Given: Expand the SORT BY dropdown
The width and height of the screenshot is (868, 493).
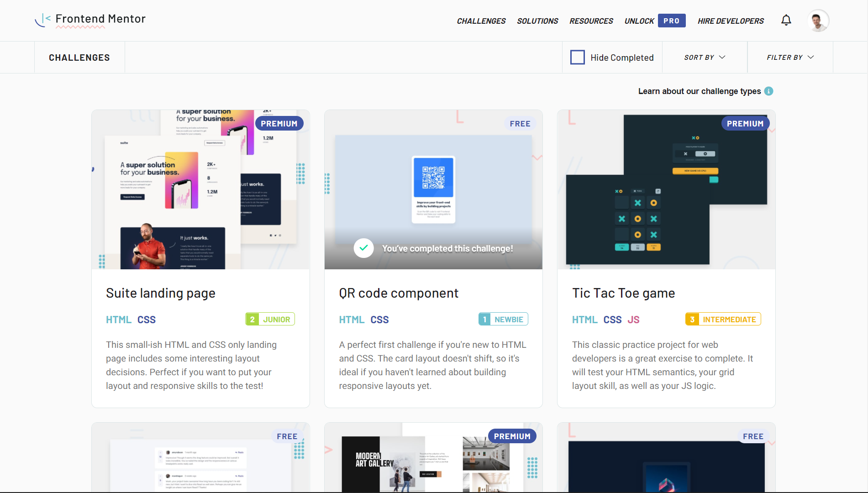Looking at the screenshot, I should [705, 58].
